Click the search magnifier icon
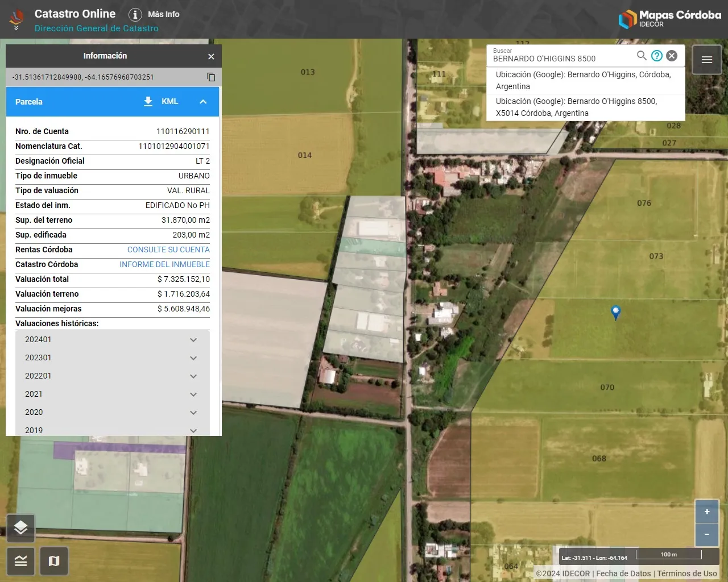728x582 pixels. click(x=642, y=55)
